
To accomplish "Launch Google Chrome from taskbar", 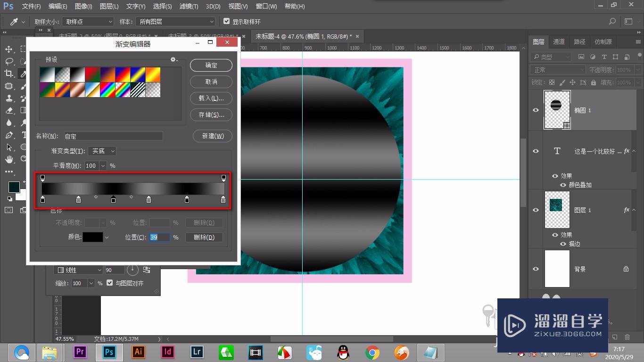I will tap(372, 352).
